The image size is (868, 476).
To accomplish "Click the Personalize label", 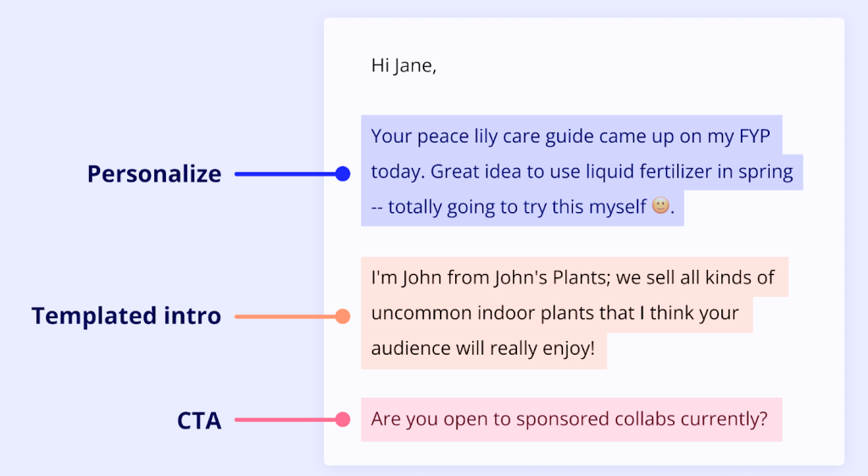I will (153, 174).
